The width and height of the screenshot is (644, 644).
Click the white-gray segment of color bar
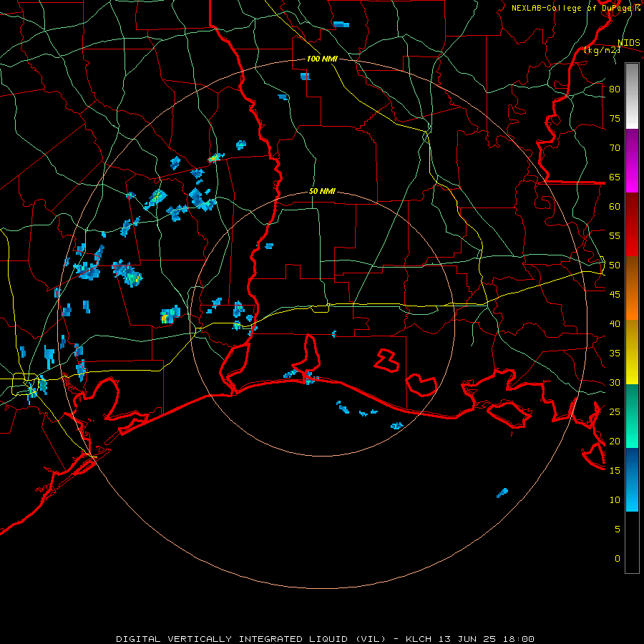point(632,96)
